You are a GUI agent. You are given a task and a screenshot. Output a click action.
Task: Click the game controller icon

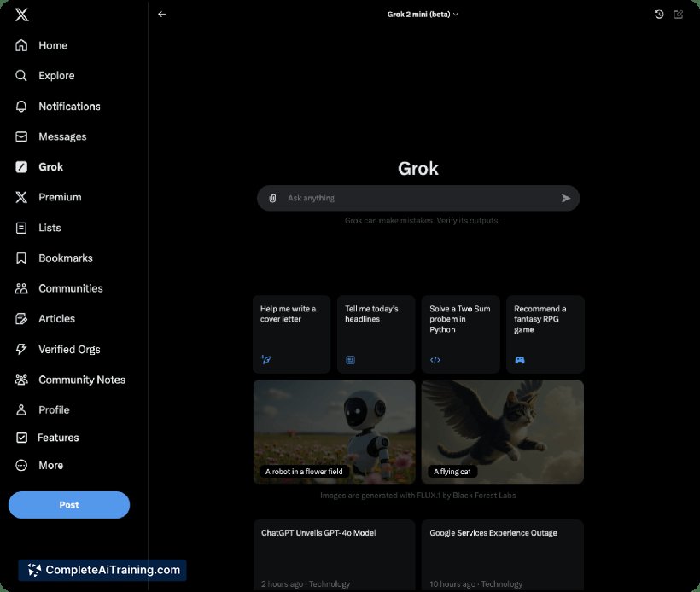[x=520, y=360]
